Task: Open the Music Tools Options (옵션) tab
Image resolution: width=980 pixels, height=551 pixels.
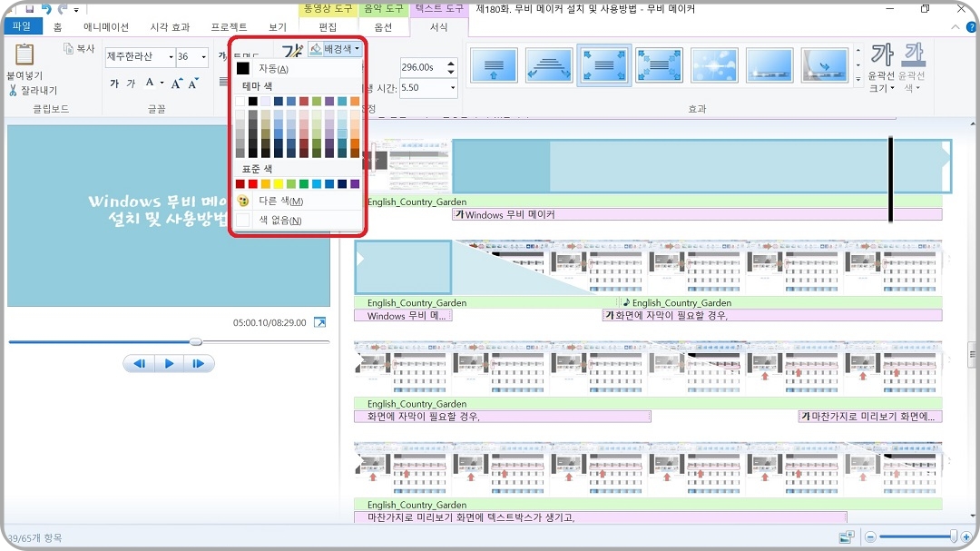Action: pyautogui.click(x=383, y=27)
